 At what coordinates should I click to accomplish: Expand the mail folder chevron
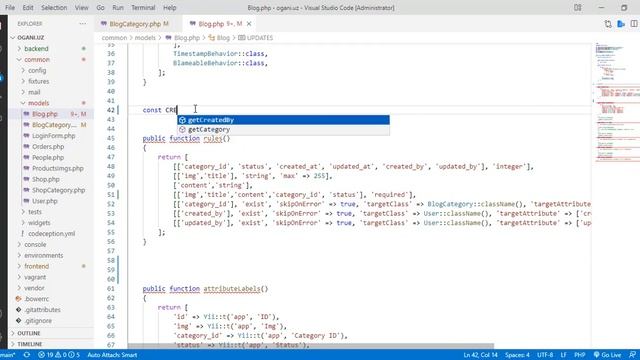click(x=23, y=92)
